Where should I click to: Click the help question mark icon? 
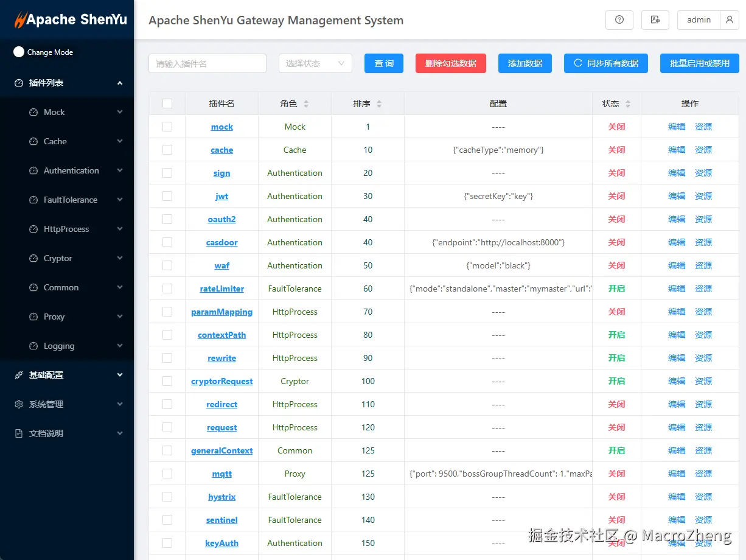(619, 20)
